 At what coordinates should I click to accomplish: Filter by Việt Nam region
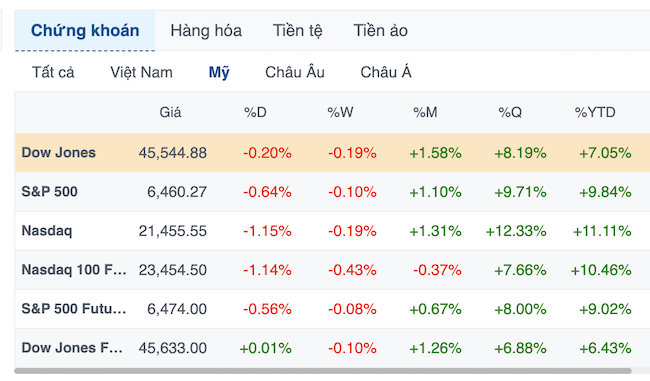(x=141, y=72)
